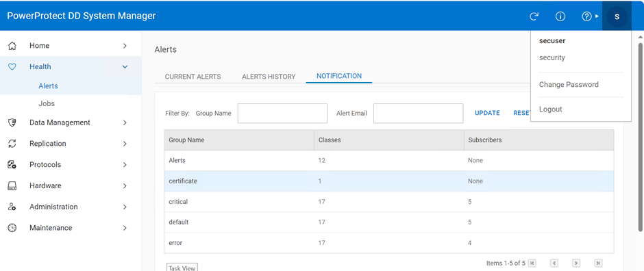Screen dimensions: 644x271
Task: Click the Alert Email filter field
Action: (x=418, y=113)
